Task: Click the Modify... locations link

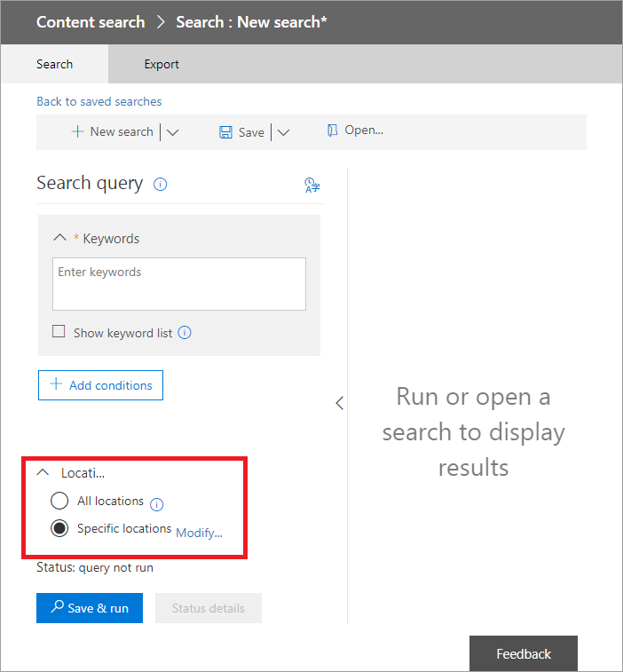Action: pyautogui.click(x=200, y=533)
